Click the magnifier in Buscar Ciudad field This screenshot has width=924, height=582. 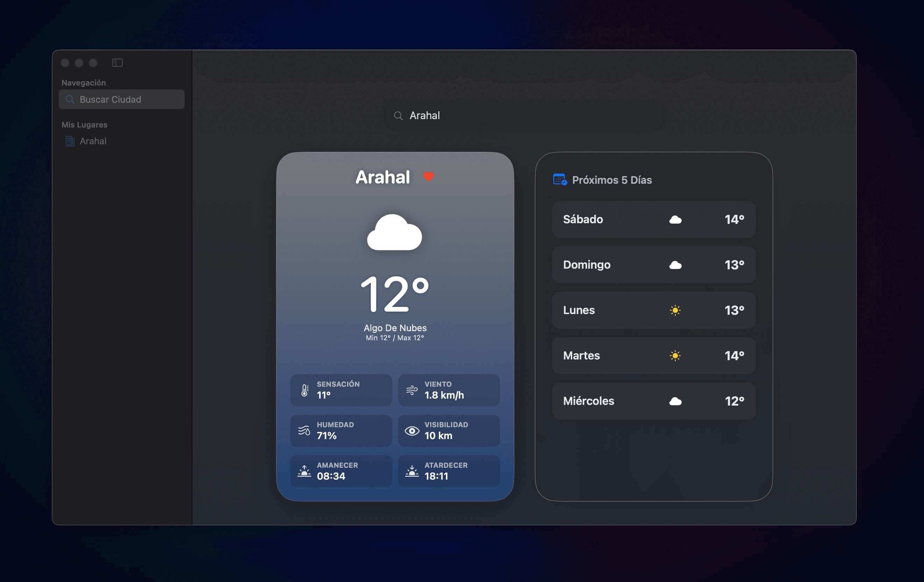click(x=70, y=99)
